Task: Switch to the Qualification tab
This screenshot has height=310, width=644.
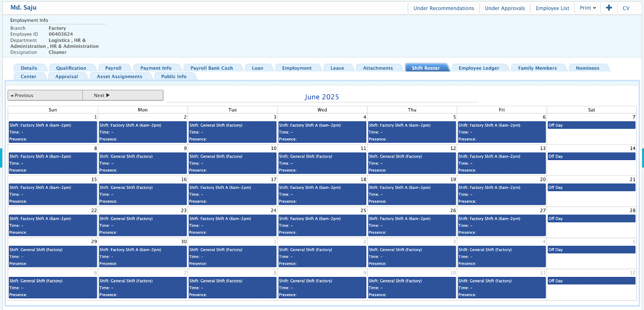Action: coord(71,68)
